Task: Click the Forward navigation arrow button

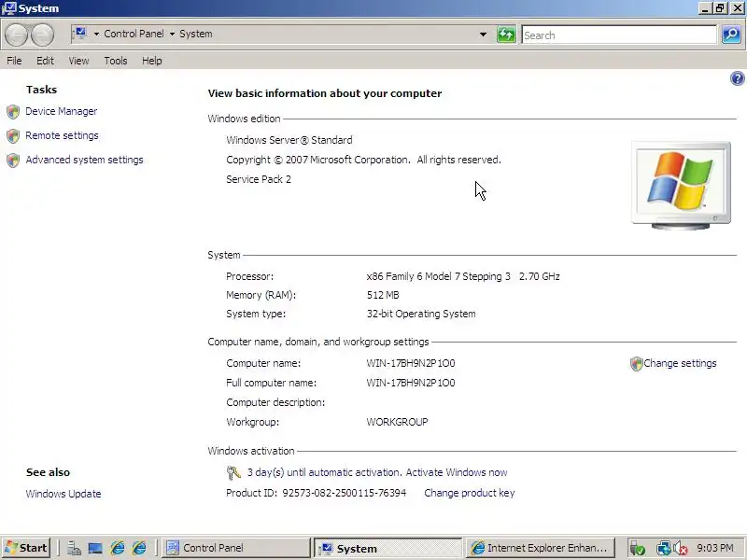Action: click(42, 35)
